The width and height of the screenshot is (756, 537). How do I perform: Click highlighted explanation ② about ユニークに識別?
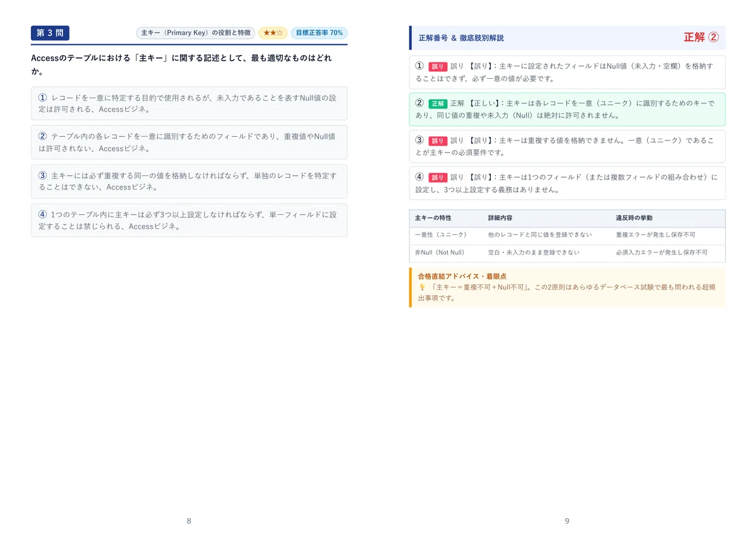click(567, 109)
